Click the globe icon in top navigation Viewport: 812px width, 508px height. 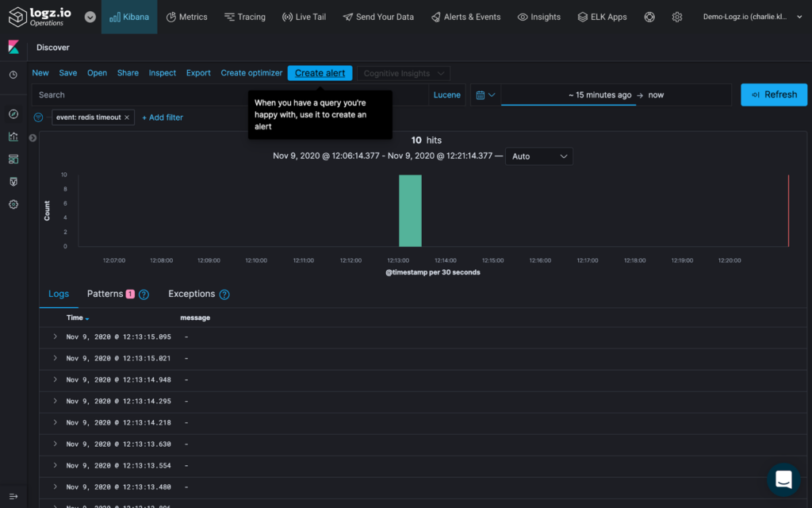pyautogui.click(x=649, y=16)
